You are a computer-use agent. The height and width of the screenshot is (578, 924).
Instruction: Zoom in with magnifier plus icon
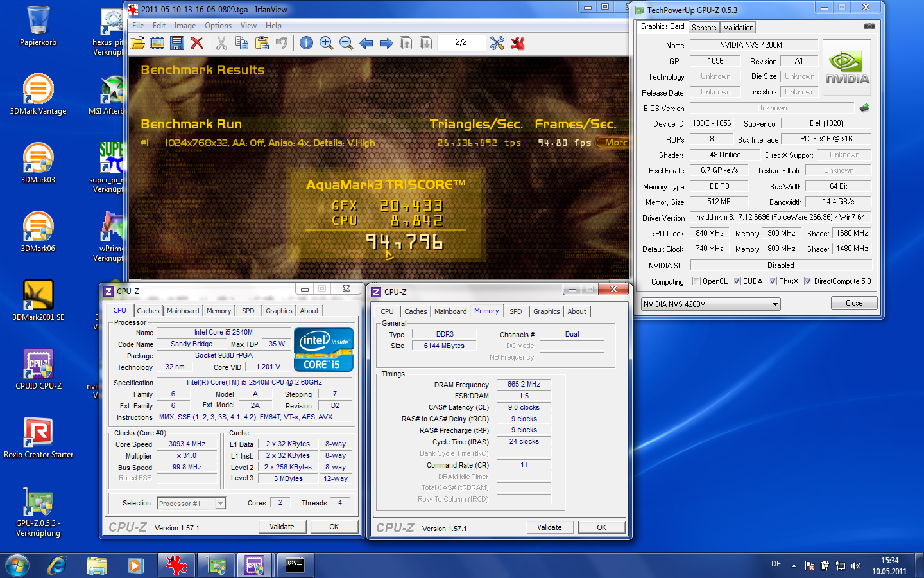[x=326, y=43]
